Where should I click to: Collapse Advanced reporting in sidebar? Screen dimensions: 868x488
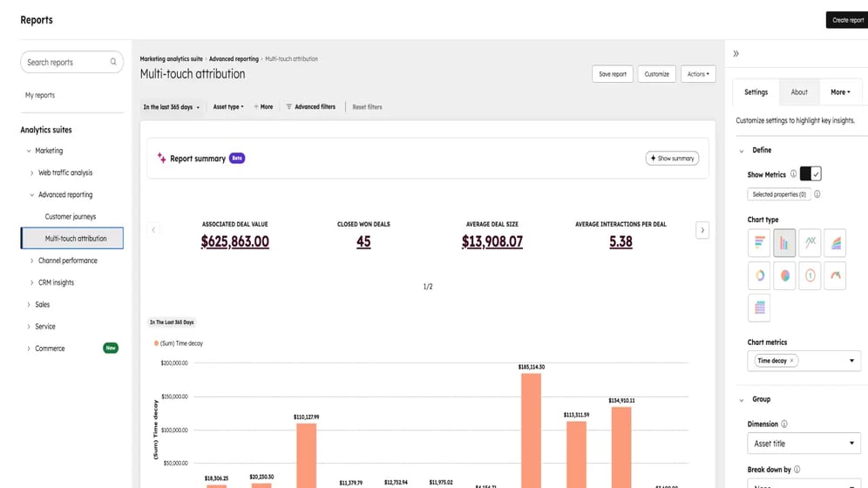(31, 194)
